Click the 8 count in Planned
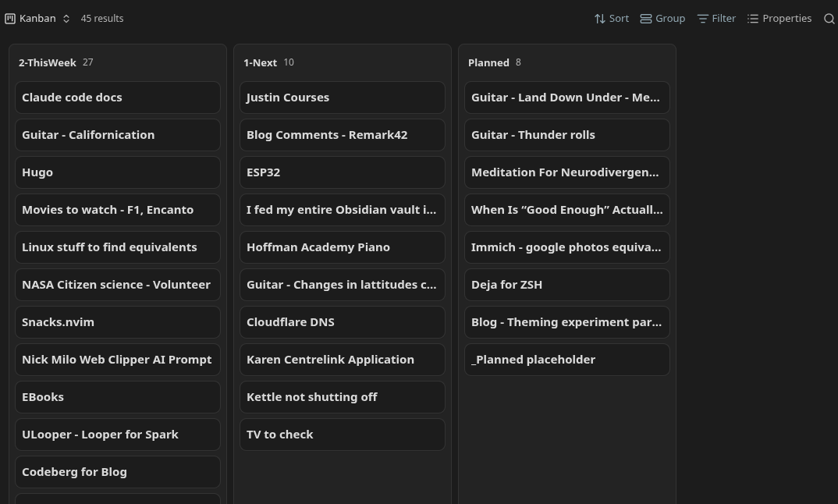Image resolution: width=838 pixels, height=504 pixels. [x=518, y=62]
